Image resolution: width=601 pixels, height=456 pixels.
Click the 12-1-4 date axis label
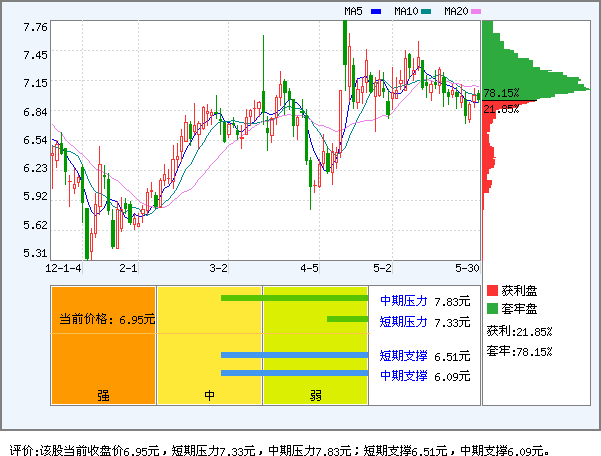tap(63, 268)
